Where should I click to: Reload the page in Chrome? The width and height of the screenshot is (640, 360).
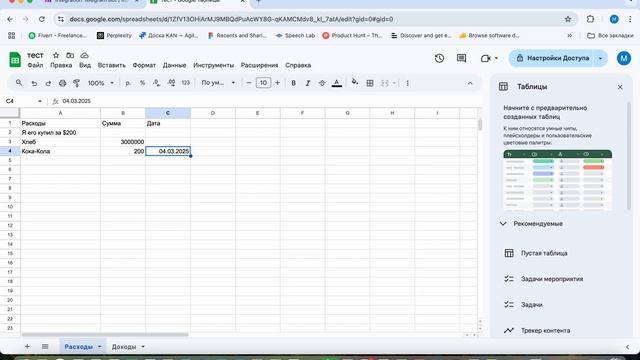click(x=42, y=19)
